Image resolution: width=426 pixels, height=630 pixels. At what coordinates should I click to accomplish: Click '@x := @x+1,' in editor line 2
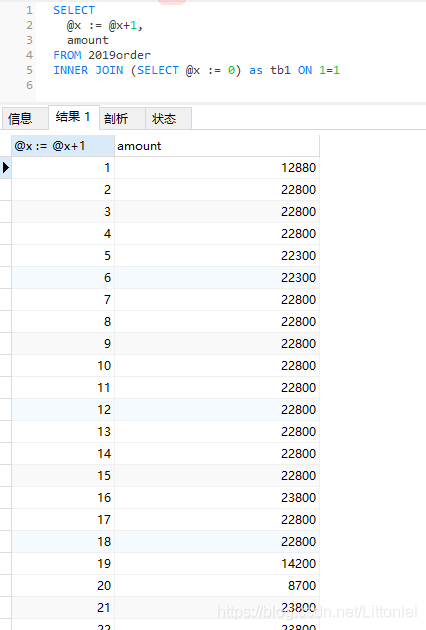pyautogui.click(x=105, y=25)
